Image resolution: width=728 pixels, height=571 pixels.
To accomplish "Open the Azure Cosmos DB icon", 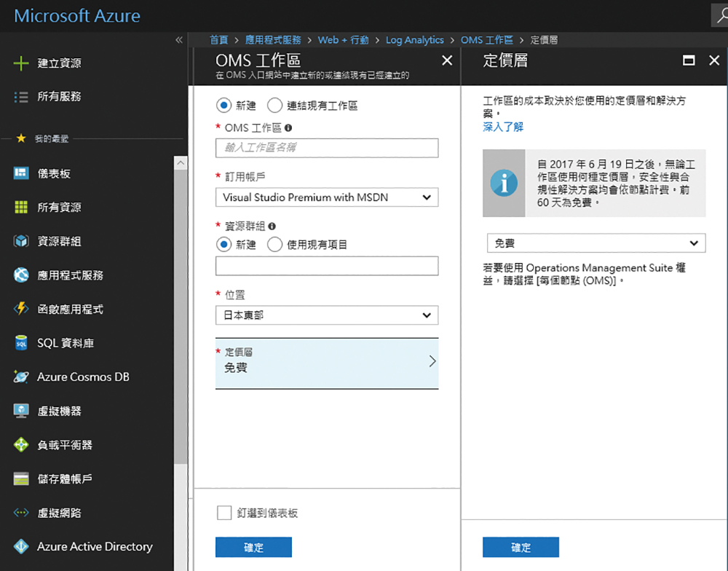I will [21, 377].
